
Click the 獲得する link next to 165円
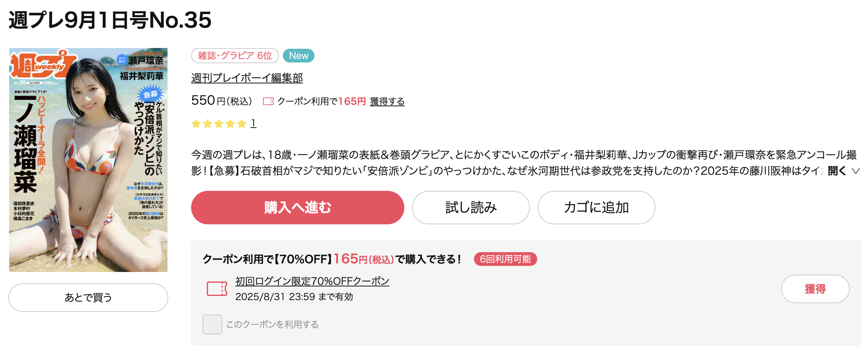click(x=387, y=101)
